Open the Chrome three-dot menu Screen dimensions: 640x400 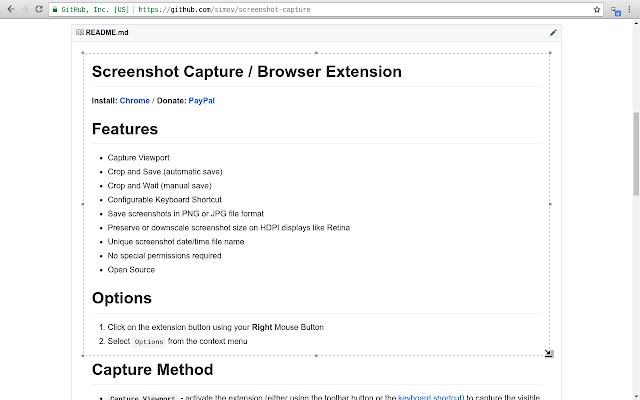click(629, 9)
